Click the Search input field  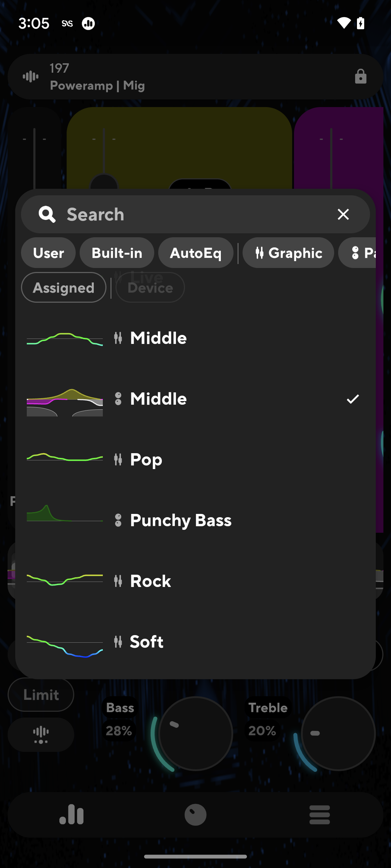[x=163, y=214]
